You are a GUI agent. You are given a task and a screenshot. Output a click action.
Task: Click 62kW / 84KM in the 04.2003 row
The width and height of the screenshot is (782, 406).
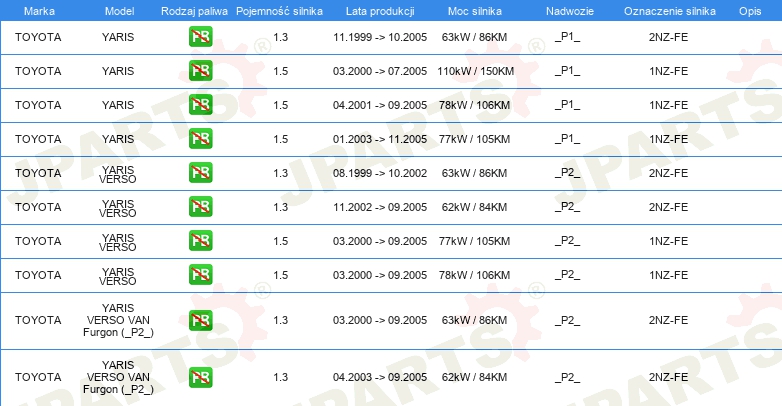pyautogui.click(x=474, y=377)
